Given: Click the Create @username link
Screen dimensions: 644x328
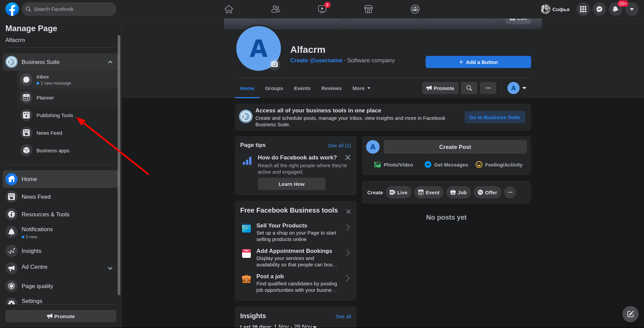Looking at the screenshot, I should click(x=316, y=60).
